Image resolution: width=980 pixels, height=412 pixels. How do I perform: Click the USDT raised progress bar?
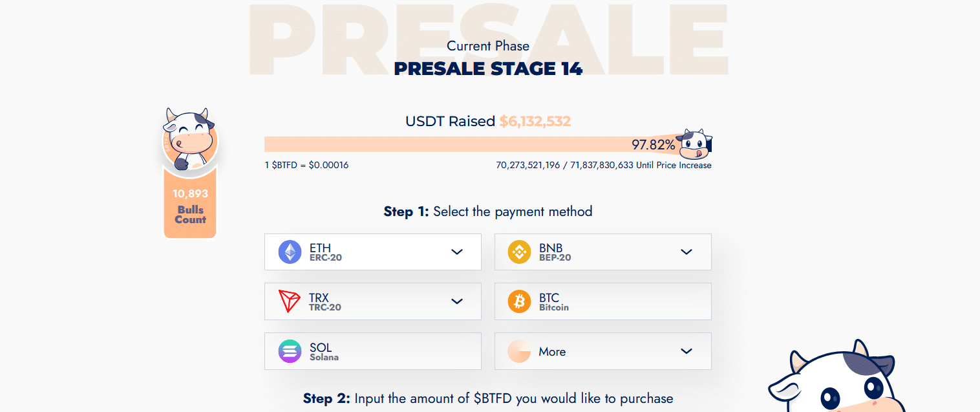click(x=453, y=144)
